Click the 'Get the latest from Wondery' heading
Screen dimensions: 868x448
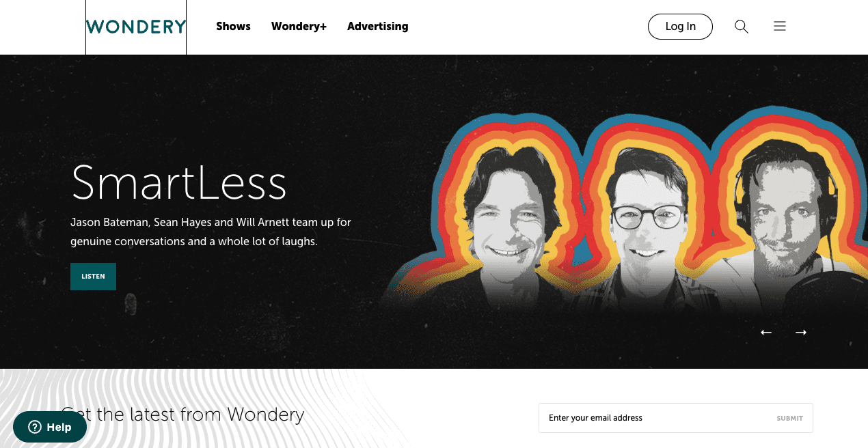point(182,415)
